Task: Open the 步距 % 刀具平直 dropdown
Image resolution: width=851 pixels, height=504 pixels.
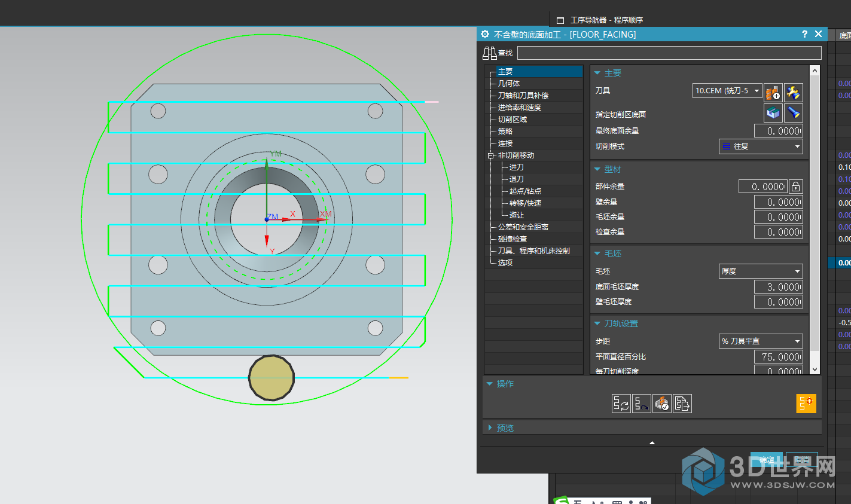Action: tap(761, 341)
